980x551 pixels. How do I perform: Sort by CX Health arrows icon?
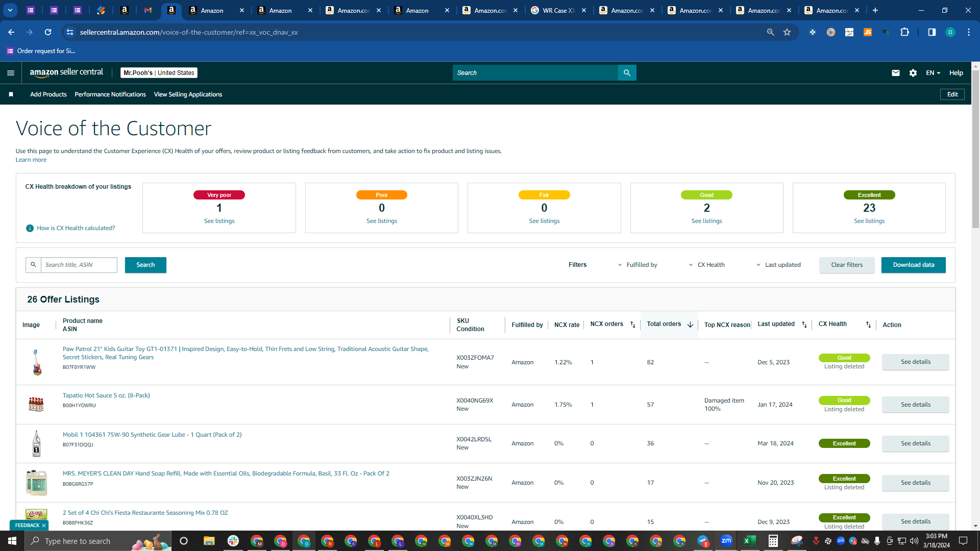coord(868,324)
